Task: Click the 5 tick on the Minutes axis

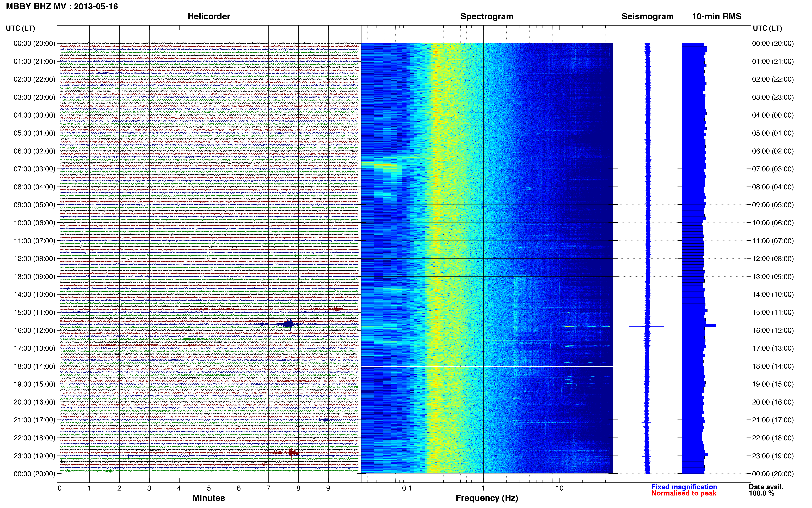Action: coord(209,488)
